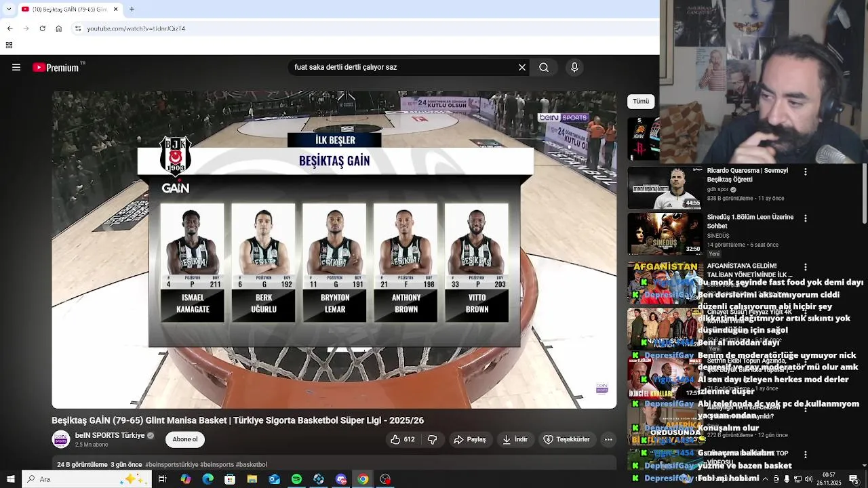Open options for AFGANISTAN'A GELDİM video

coord(806,267)
